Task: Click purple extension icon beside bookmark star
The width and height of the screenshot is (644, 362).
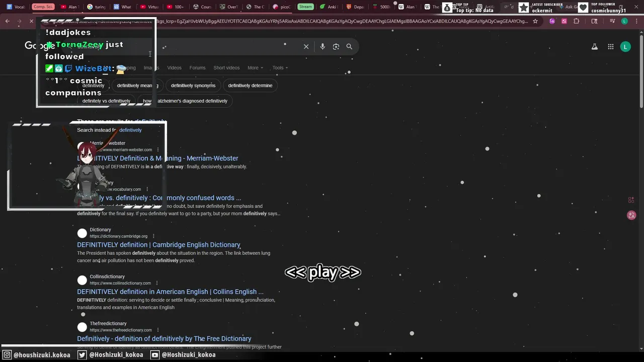Action: click(552, 21)
